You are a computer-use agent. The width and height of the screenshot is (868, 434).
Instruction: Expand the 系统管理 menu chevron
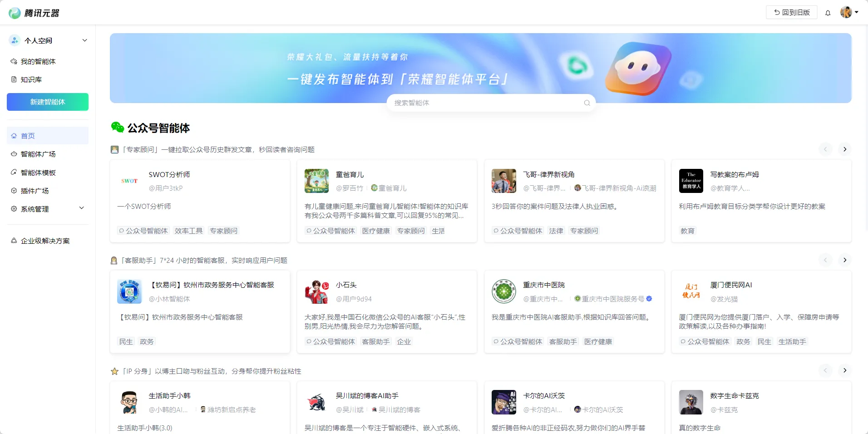[x=82, y=208]
